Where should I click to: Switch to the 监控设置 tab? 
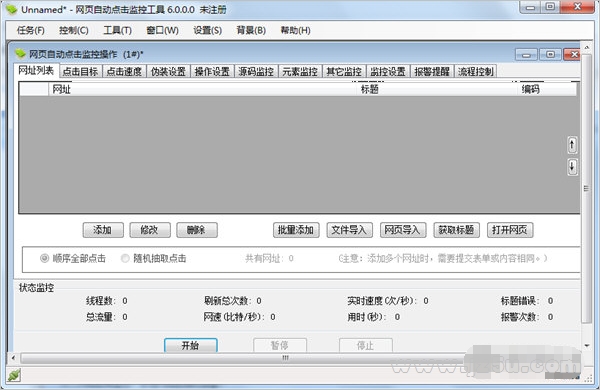(388, 72)
